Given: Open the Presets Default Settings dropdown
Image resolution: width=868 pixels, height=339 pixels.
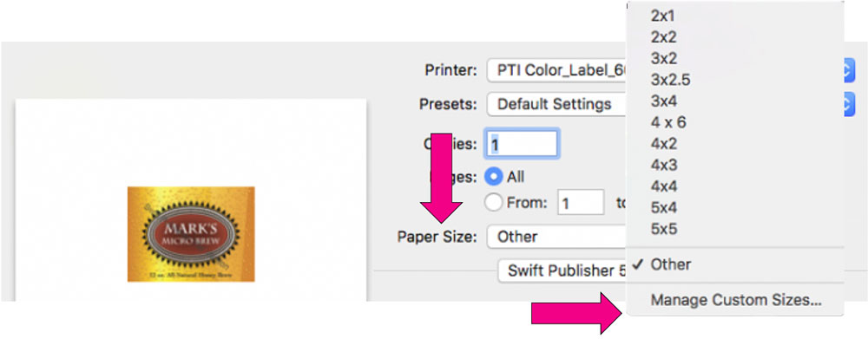Looking at the screenshot, I should tap(557, 104).
